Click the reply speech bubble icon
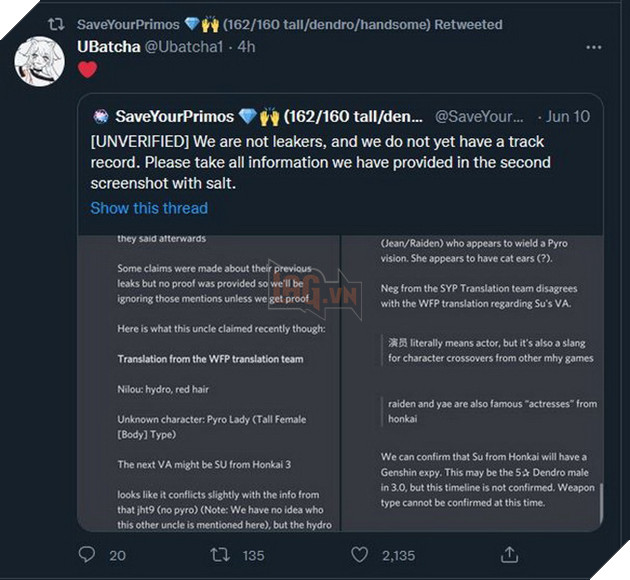630x580 pixels. coord(87,554)
